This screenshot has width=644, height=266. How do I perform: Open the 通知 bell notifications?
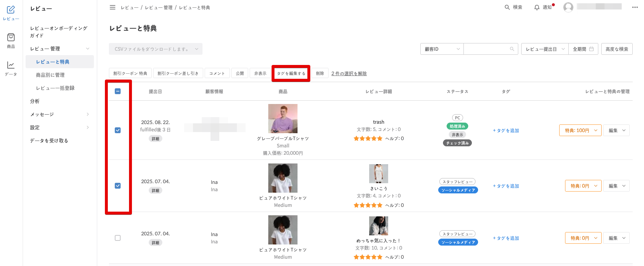tap(537, 7)
